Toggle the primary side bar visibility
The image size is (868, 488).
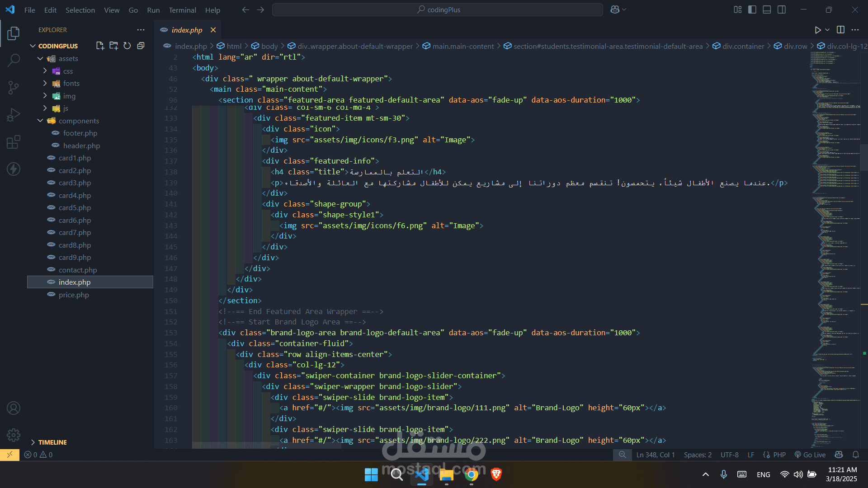tap(752, 9)
